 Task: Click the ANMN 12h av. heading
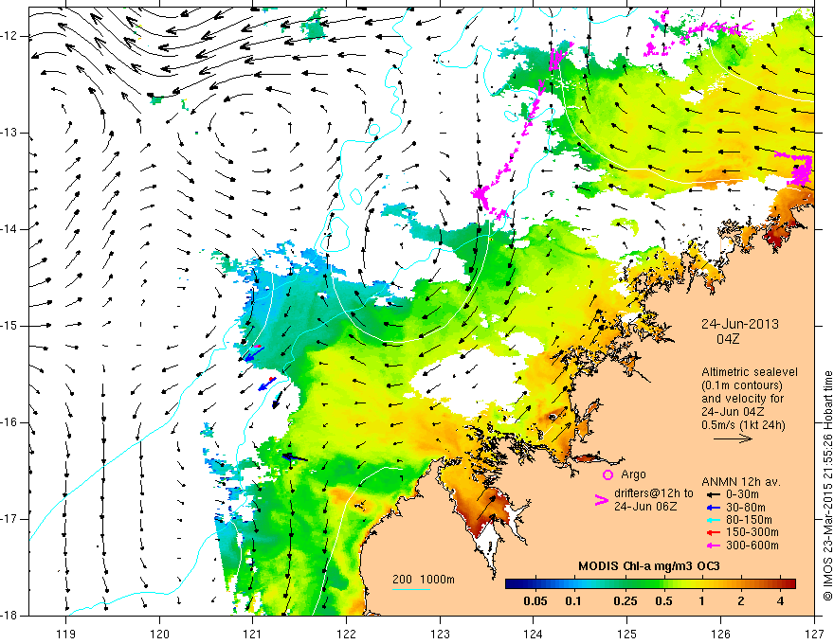coord(741,482)
